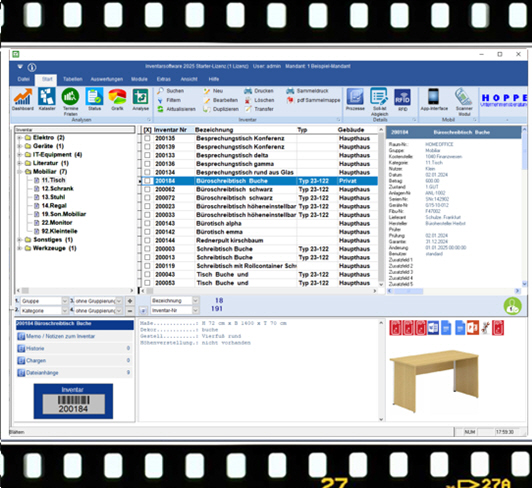Check the box for item 200133
The width and height of the screenshot is (532, 488).
tap(147, 155)
